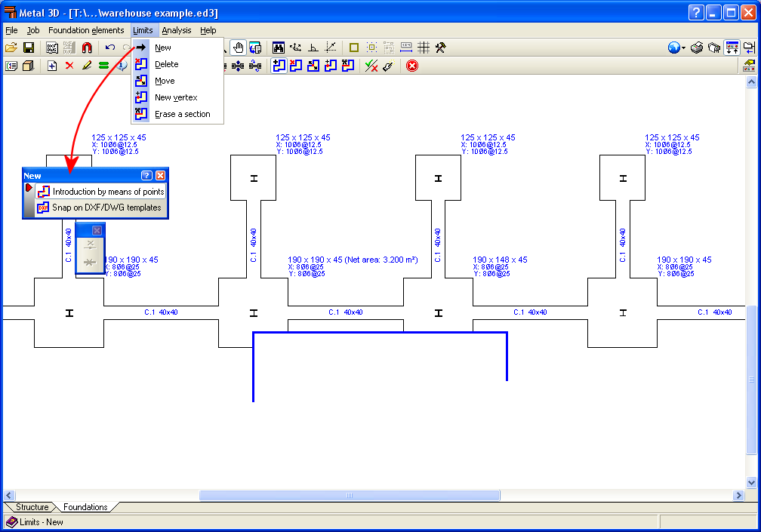Switch to the Foundations tab

tap(85, 507)
